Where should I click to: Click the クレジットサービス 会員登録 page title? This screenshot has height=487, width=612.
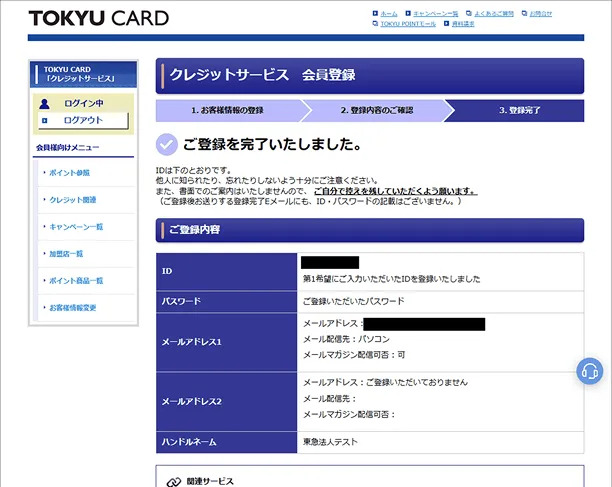tap(262, 75)
